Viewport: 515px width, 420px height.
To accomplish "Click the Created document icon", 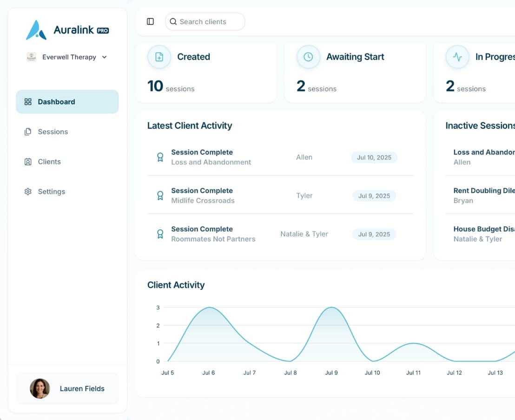I will tap(159, 57).
